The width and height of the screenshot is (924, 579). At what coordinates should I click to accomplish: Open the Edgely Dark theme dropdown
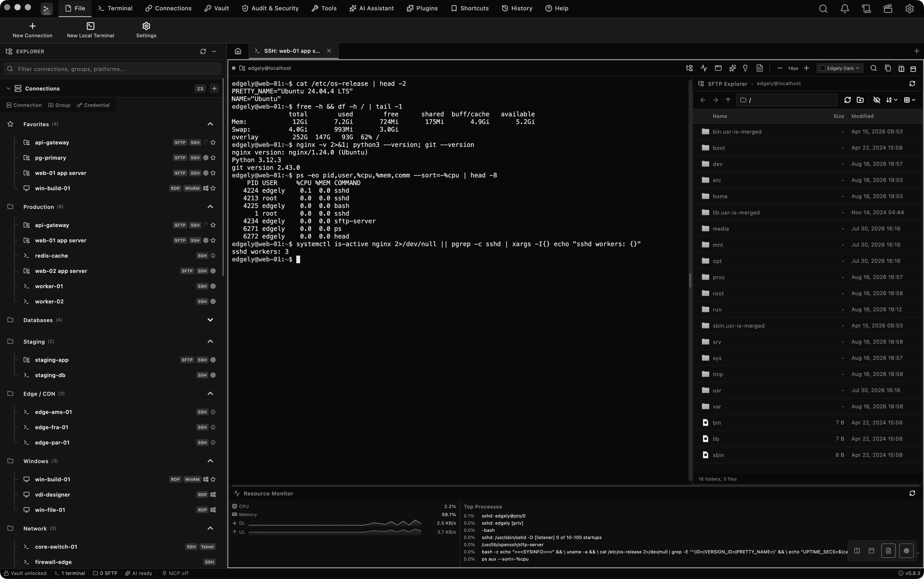point(840,68)
